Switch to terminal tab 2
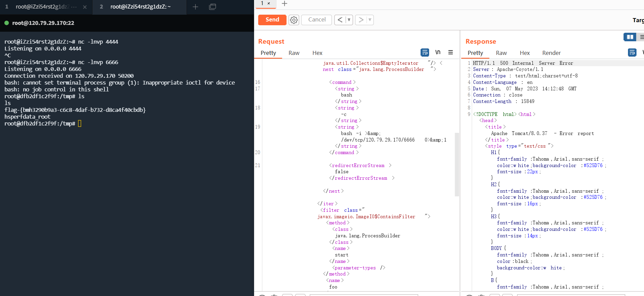 140,7
